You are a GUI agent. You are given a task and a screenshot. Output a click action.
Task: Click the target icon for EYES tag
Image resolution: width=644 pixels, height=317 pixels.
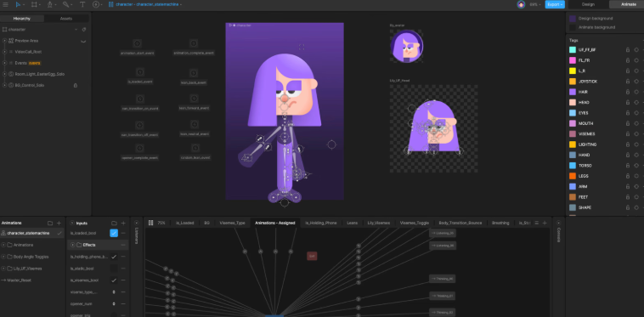pyautogui.click(x=636, y=113)
